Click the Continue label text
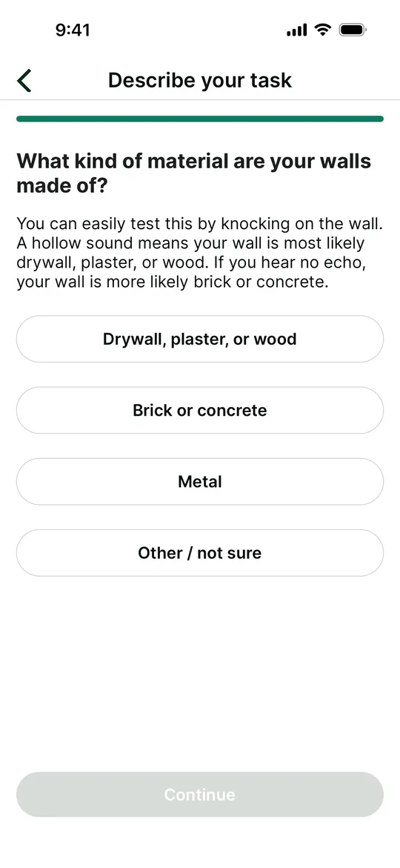The image size is (400, 868). tap(200, 795)
